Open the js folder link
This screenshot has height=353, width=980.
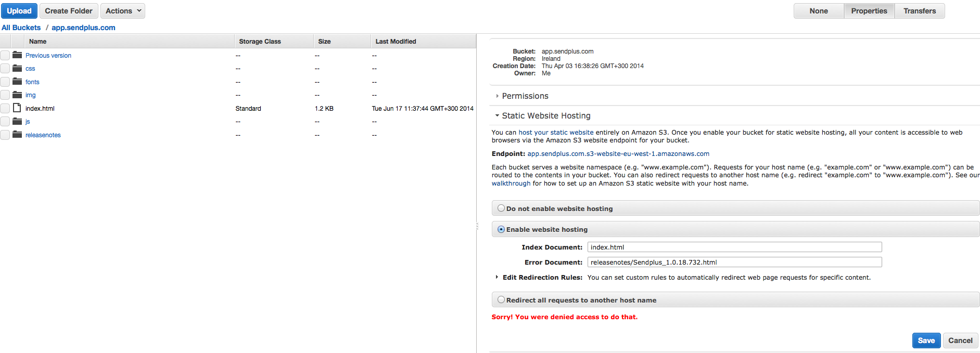pos(28,122)
